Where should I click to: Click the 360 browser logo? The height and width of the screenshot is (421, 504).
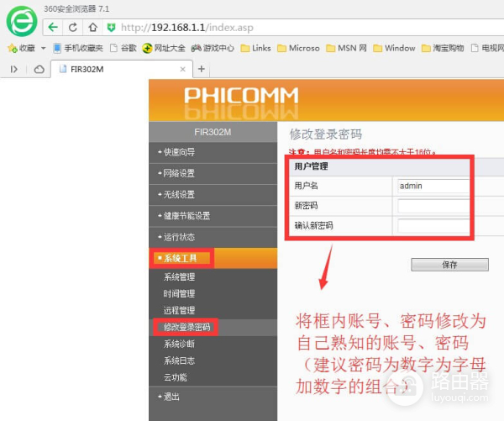[20, 19]
